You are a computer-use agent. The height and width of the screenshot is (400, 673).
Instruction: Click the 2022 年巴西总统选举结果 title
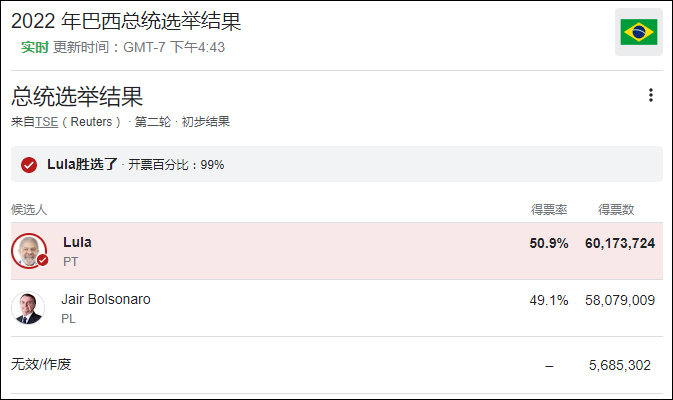pyautogui.click(x=127, y=22)
